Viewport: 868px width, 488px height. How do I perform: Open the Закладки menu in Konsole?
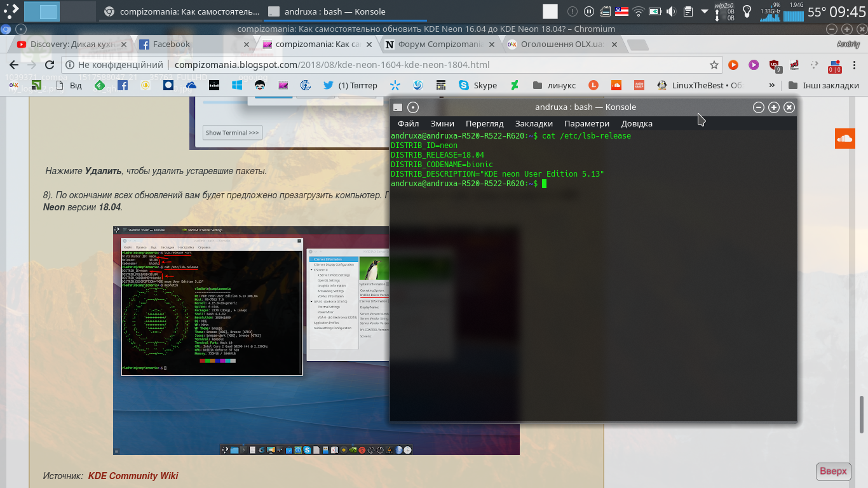[x=534, y=124]
